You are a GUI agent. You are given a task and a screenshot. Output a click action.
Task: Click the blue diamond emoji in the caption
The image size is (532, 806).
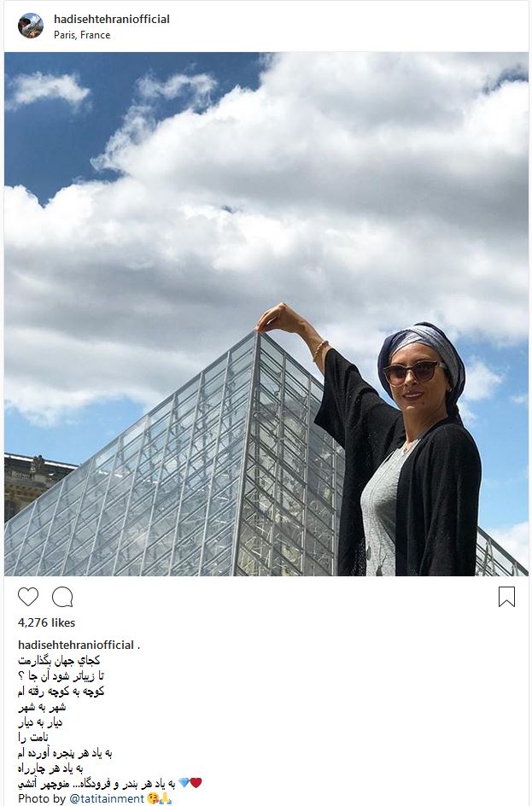[184, 784]
